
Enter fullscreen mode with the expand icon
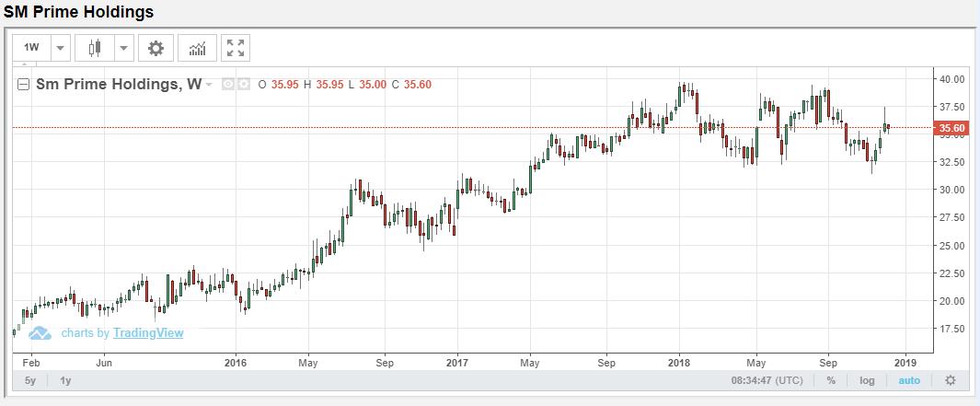click(236, 48)
